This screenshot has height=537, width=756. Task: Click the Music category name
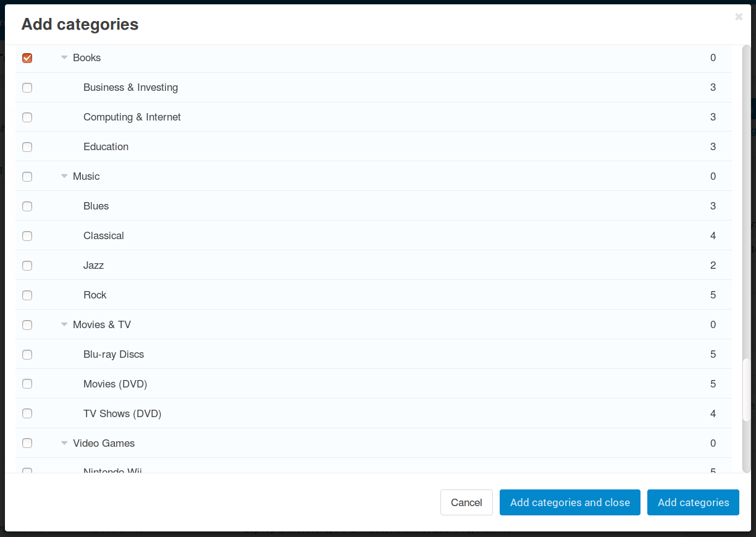pyautogui.click(x=86, y=176)
